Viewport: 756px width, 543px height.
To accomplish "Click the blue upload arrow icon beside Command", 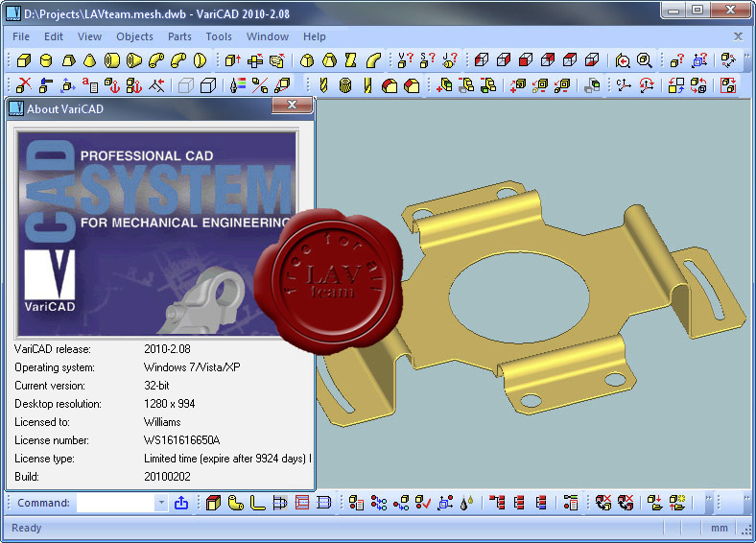I will [x=181, y=503].
